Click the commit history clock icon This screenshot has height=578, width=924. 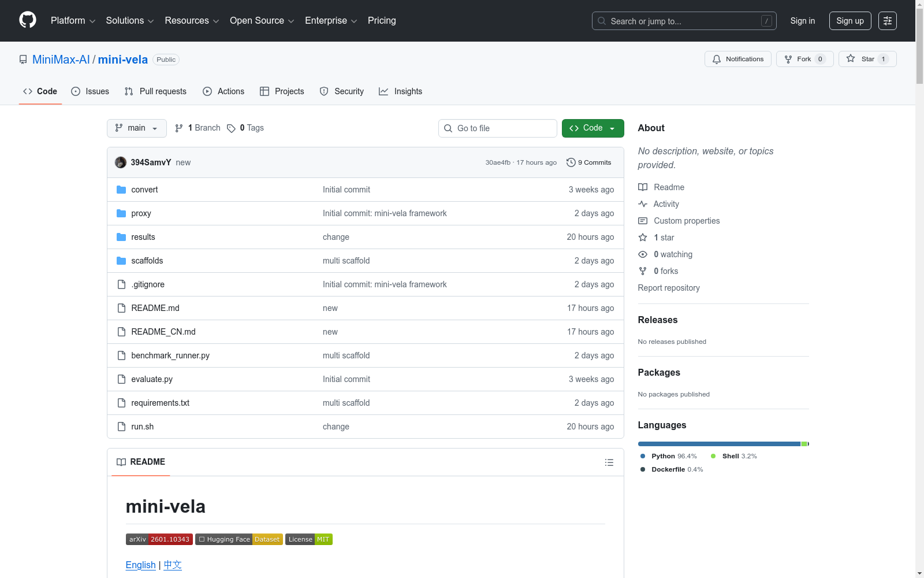point(571,162)
